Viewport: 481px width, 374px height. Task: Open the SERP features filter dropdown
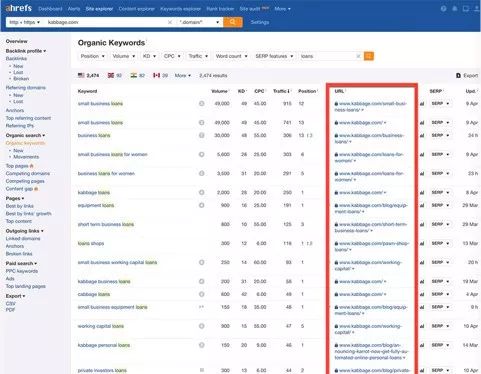(x=274, y=56)
